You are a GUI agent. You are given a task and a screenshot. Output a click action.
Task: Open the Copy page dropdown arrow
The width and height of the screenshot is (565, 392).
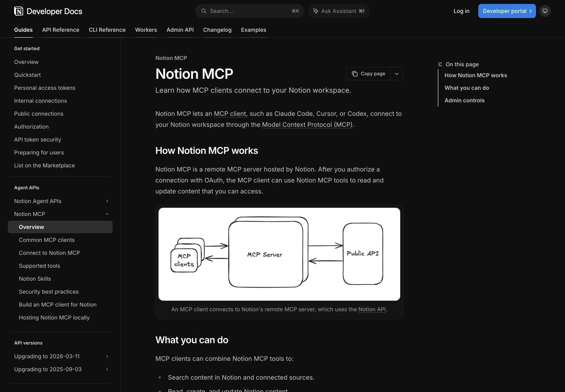397,74
